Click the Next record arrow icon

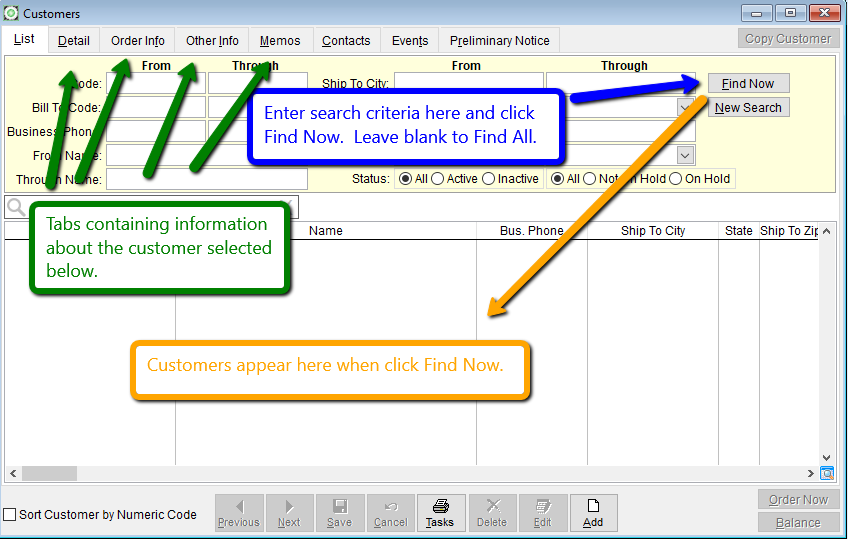point(289,507)
